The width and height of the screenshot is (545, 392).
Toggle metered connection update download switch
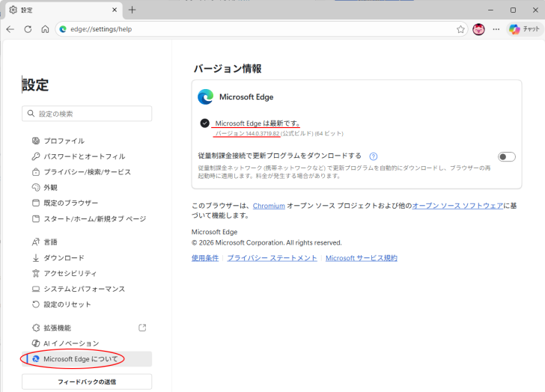click(x=506, y=157)
